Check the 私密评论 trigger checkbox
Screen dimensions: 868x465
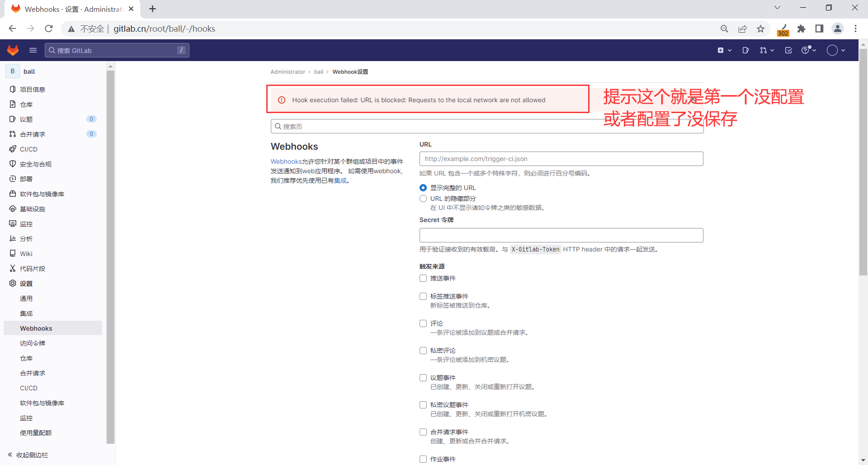pyautogui.click(x=423, y=351)
